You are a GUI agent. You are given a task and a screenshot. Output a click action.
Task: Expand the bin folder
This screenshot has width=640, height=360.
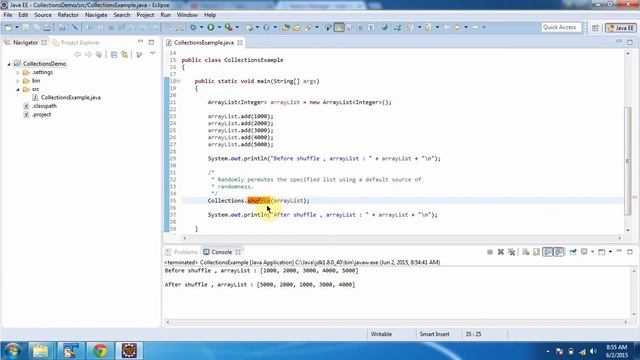point(18,81)
